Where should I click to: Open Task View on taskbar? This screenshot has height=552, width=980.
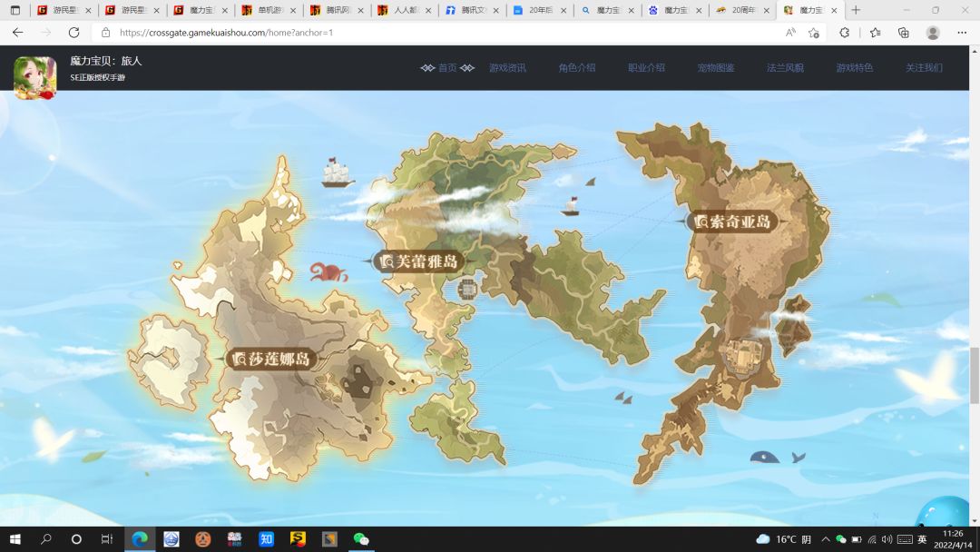(x=107, y=539)
